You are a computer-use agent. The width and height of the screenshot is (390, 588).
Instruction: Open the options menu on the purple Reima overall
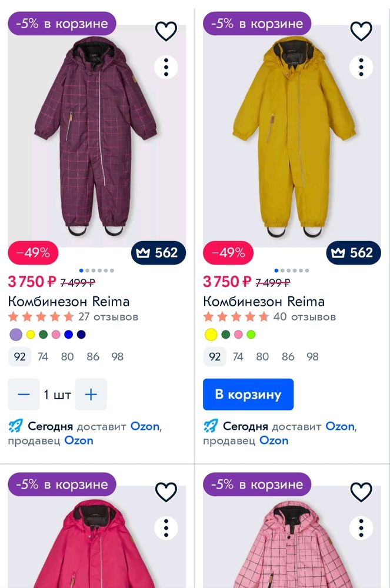click(166, 67)
